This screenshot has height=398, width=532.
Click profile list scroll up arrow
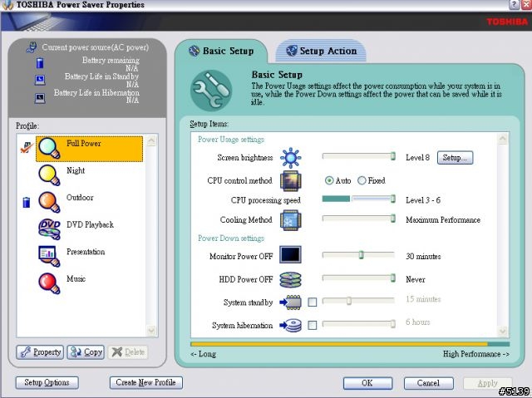(151, 140)
